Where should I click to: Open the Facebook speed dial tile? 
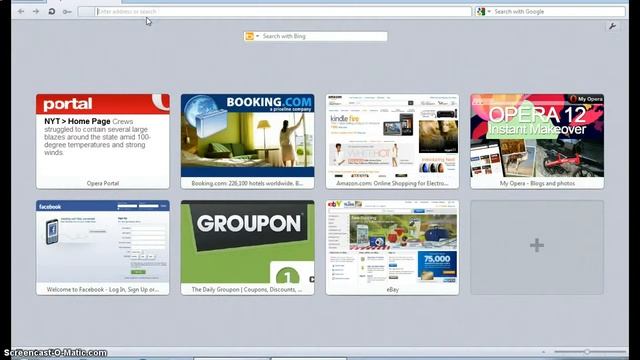[102, 247]
